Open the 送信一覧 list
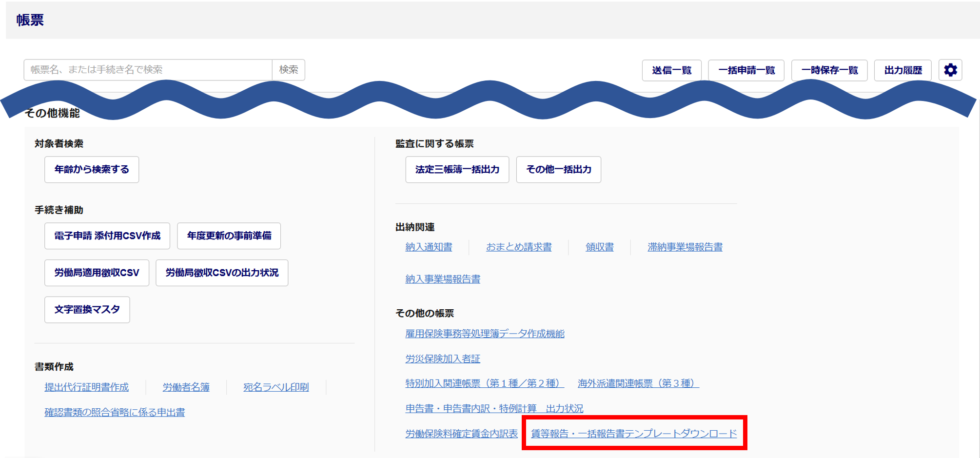980x458 pixels. pyautogui.click(x=671, y=70)
